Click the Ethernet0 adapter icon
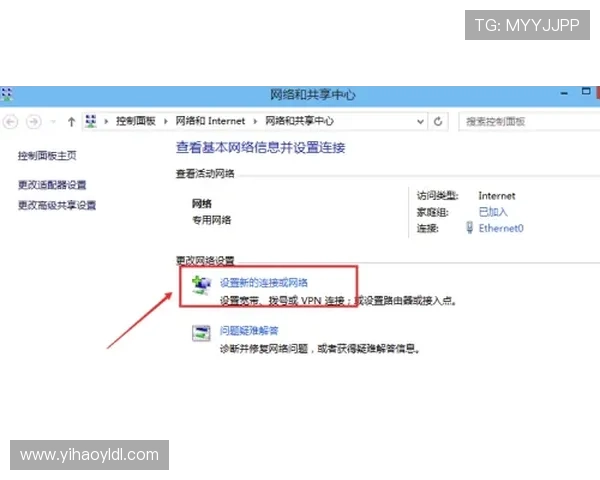 pyautogui.click(x=470, y=227)
